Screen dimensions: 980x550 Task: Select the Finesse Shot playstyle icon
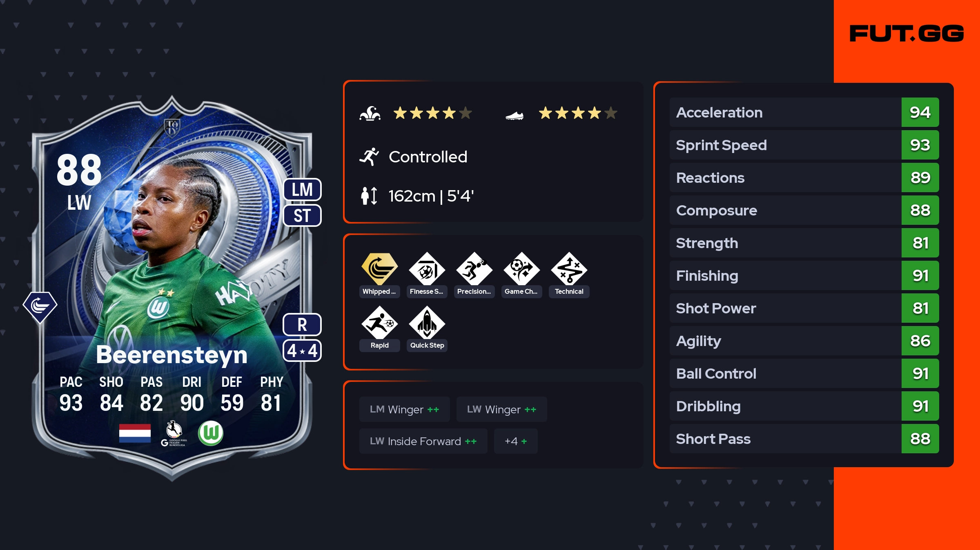pos(427,269)
